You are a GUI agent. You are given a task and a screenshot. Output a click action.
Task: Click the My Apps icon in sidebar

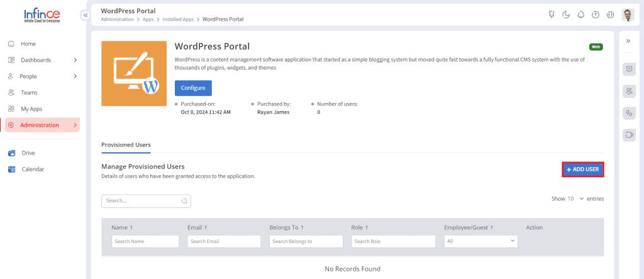point(11,109)
